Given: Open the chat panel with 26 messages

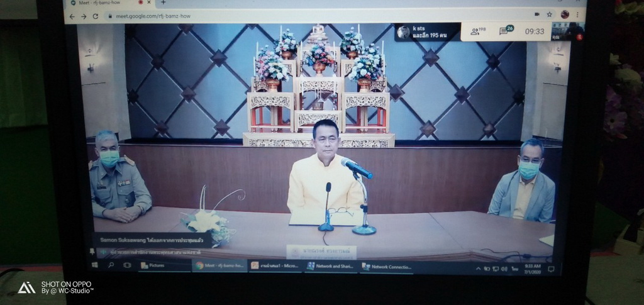Looking at the screenshot, I should (x=506, y=30).
